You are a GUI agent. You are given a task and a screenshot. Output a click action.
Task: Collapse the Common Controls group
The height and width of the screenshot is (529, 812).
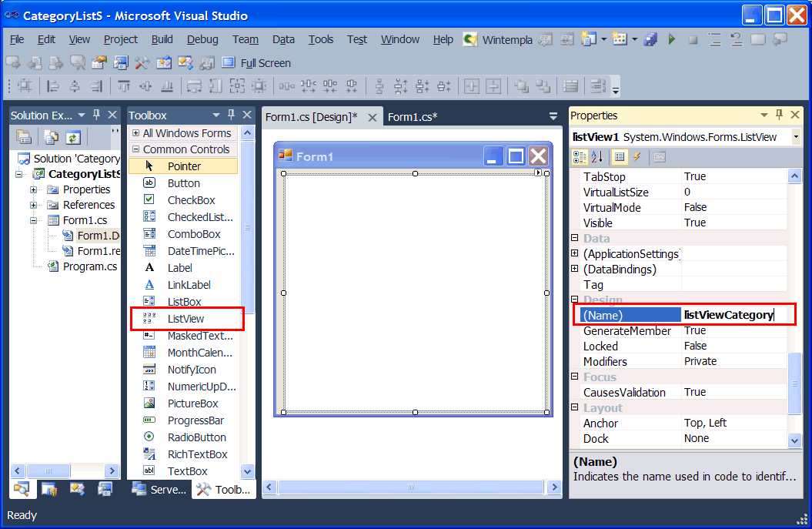[135, 149]
